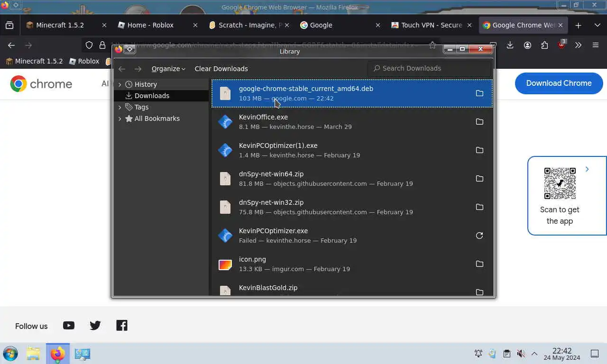Select the dnSpy-net-win32.zip download entry

[x=352, y=207]
